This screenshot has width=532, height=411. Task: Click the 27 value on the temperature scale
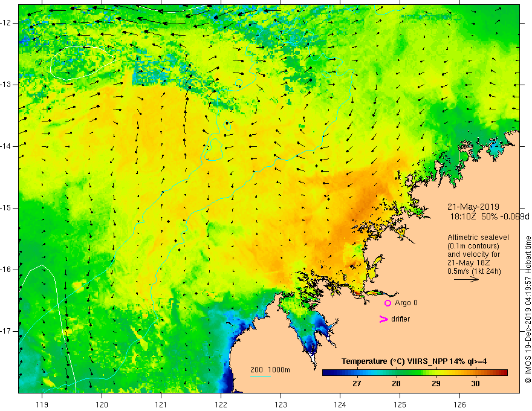tap(357, 384)
